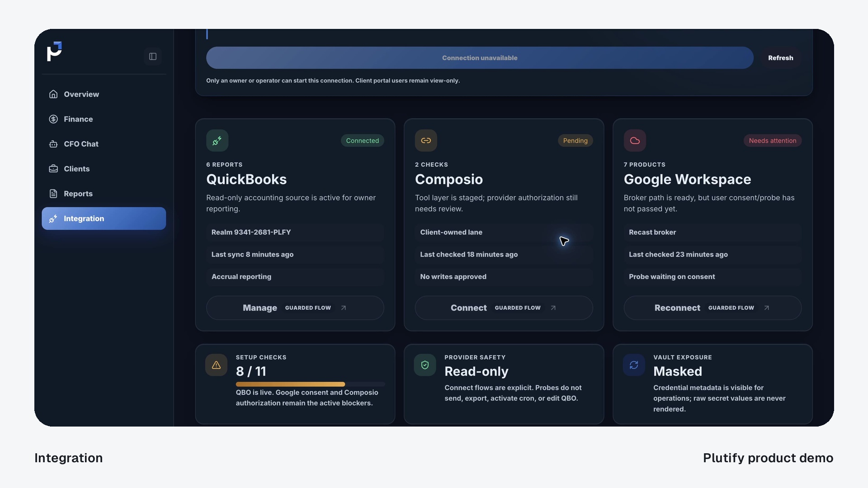Click the 6 REPORTS label
This screenshot has height=488, width=868.
224,164
